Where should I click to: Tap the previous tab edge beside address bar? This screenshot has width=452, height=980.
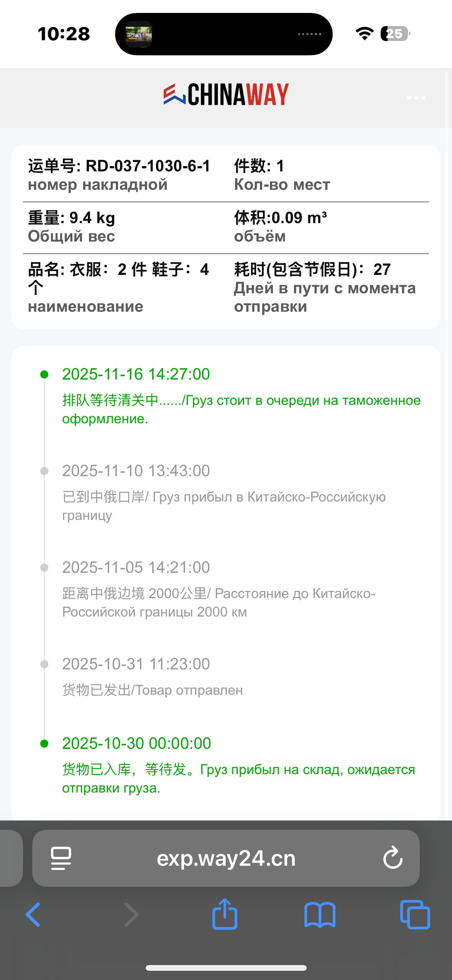coord(11,858)
